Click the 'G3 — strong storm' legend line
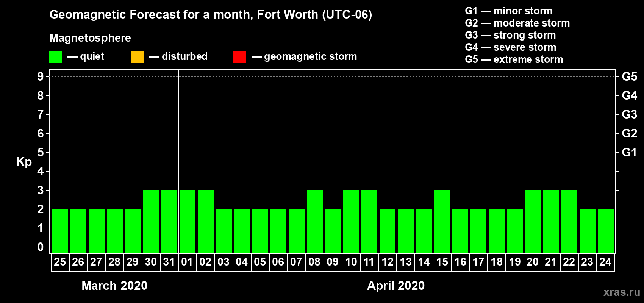Screen dimensions: 644x303 click(x=510, y=35)
